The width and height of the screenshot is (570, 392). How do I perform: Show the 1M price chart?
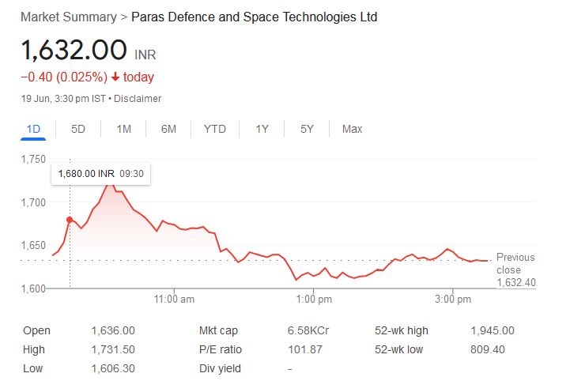[123, 129]
